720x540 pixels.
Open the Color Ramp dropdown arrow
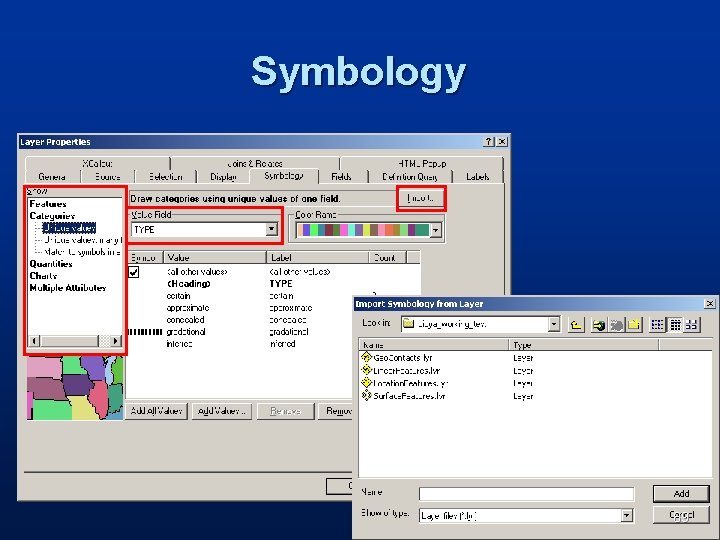coord(435,230)
